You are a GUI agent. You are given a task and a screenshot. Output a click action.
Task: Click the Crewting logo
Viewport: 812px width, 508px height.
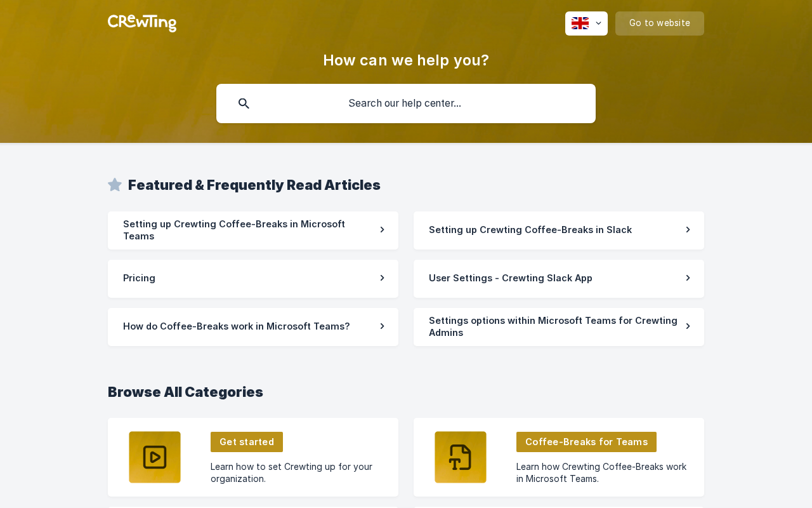(x=142, y=23)
